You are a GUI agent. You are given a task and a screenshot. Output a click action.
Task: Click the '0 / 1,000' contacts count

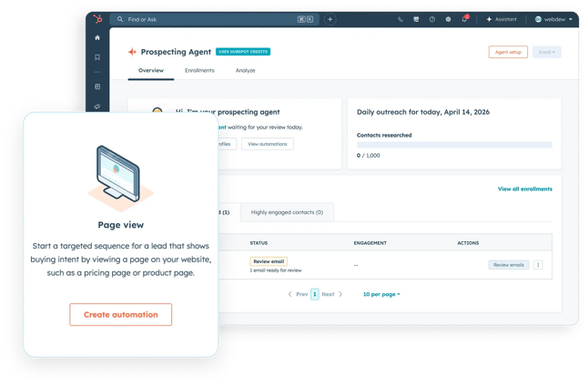[x=369, y=155]
